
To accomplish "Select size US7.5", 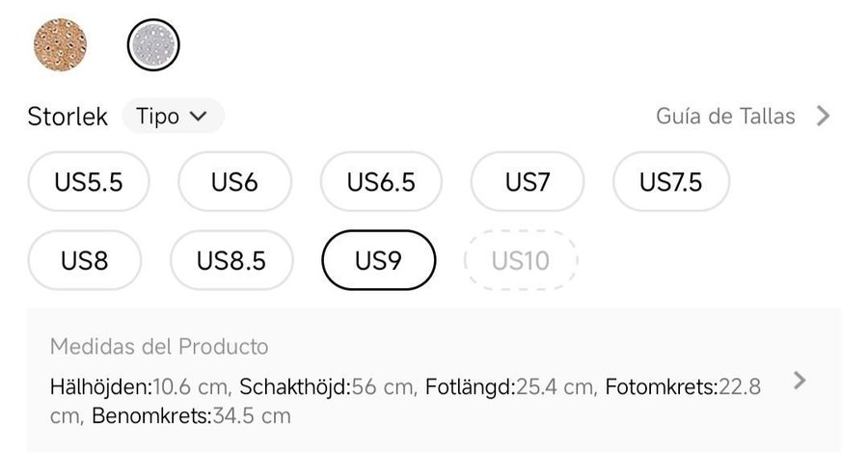I will pos(670,181).
